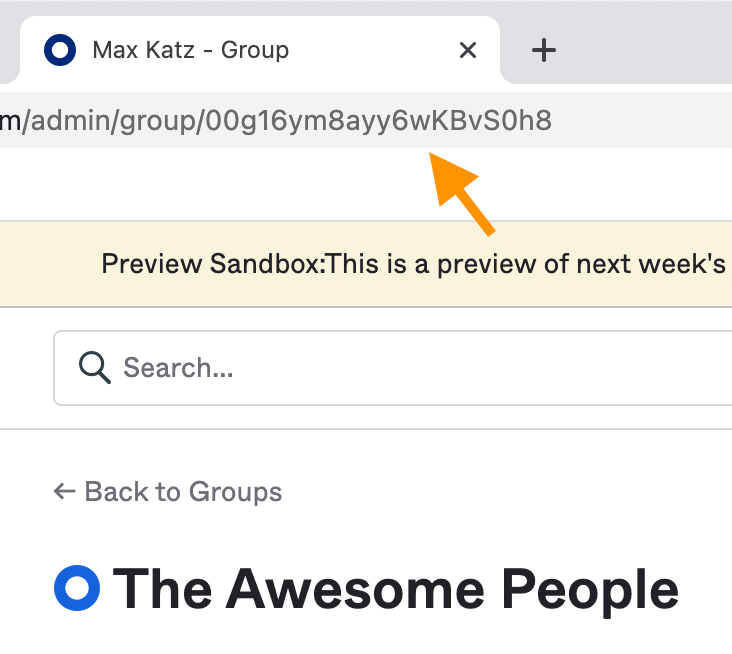This screenshot has width=732, height=654.
Task: Click the group ID in the URL
Action: [378, 121]
